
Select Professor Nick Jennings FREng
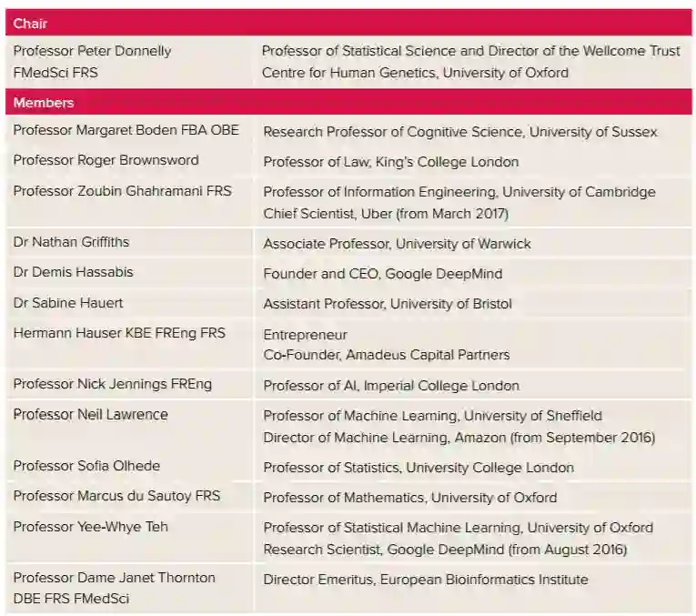point(112,383)
